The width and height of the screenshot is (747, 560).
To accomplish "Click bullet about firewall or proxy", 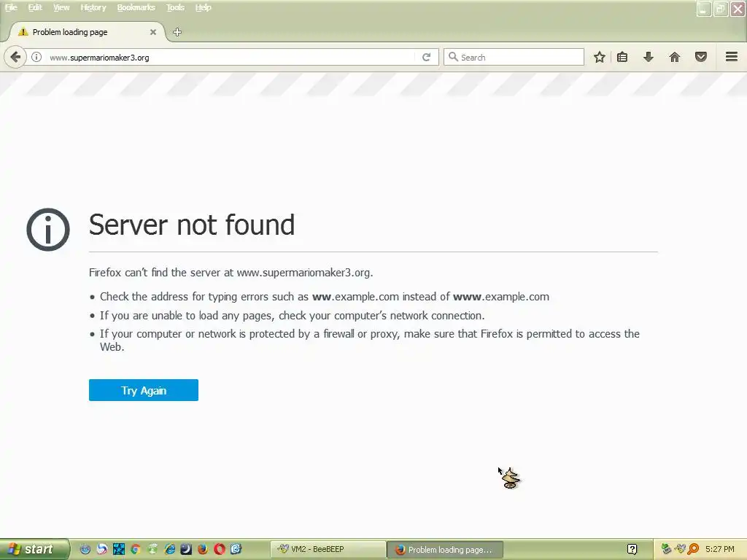I will [x=370, y=340].
